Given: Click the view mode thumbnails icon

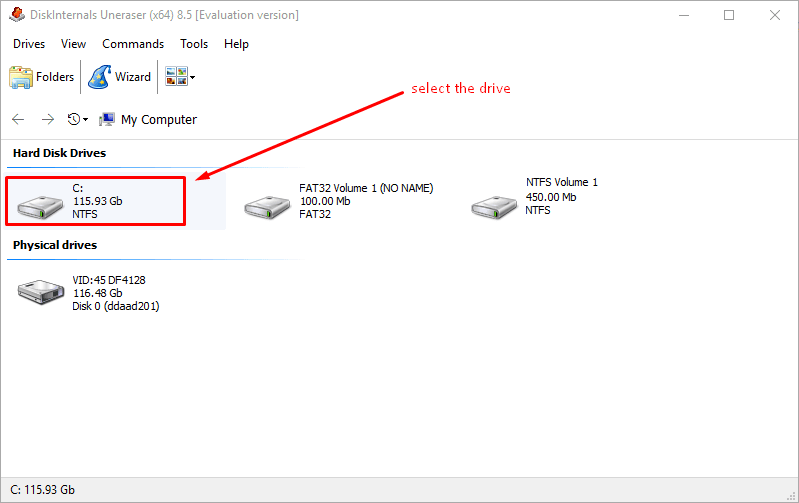Looking at the screenshot, I should click(175, 77).
